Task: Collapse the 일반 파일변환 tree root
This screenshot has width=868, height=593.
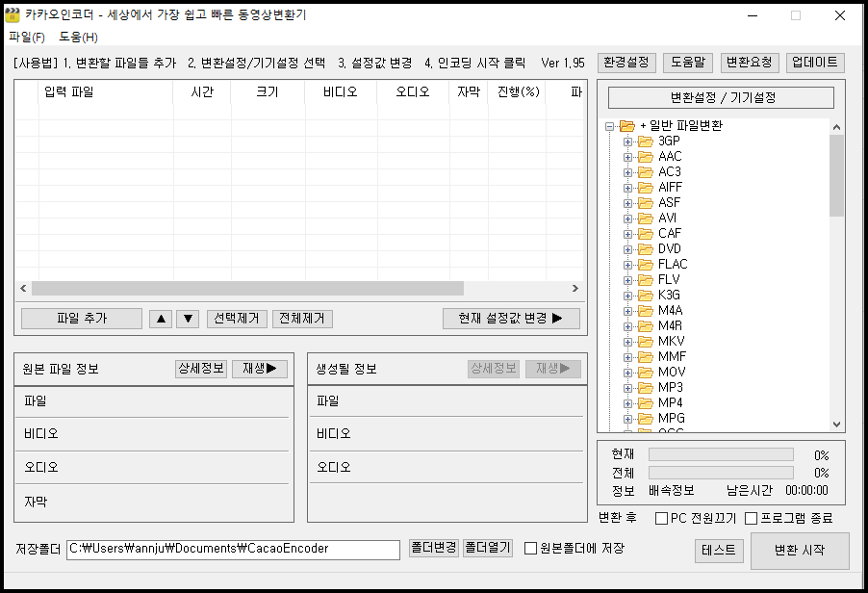Action: tap(609, 127)
